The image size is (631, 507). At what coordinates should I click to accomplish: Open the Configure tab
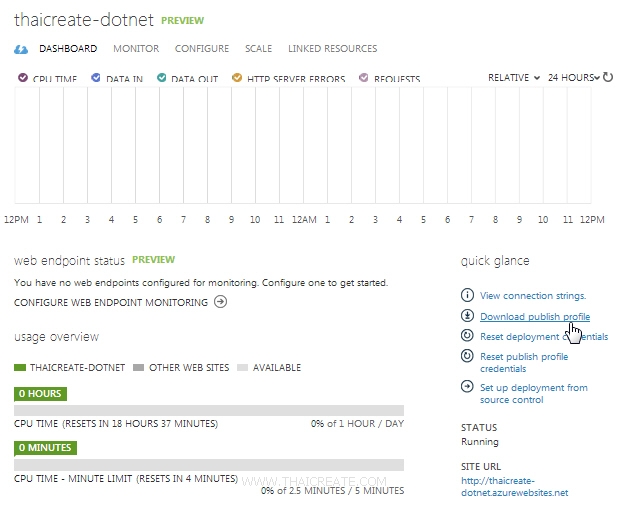click(202, 49)
